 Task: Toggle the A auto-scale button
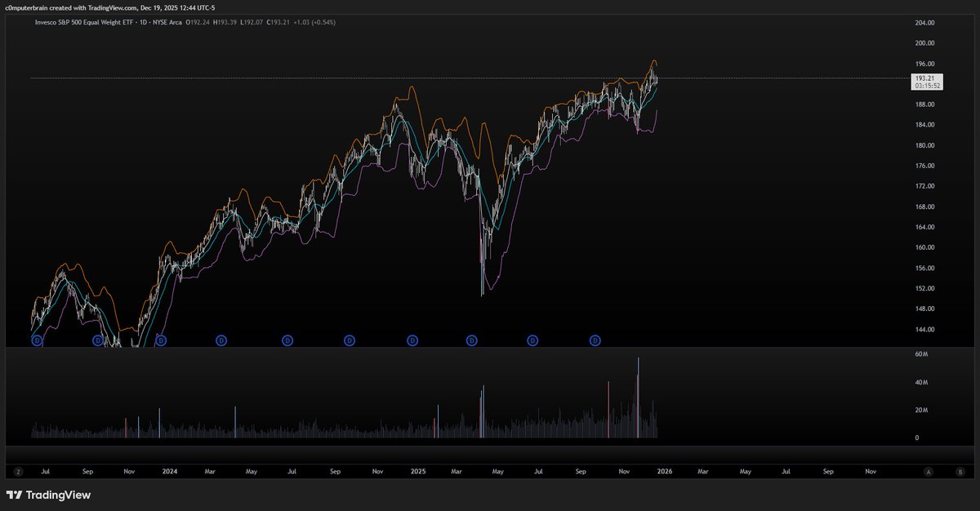[929, 471]
